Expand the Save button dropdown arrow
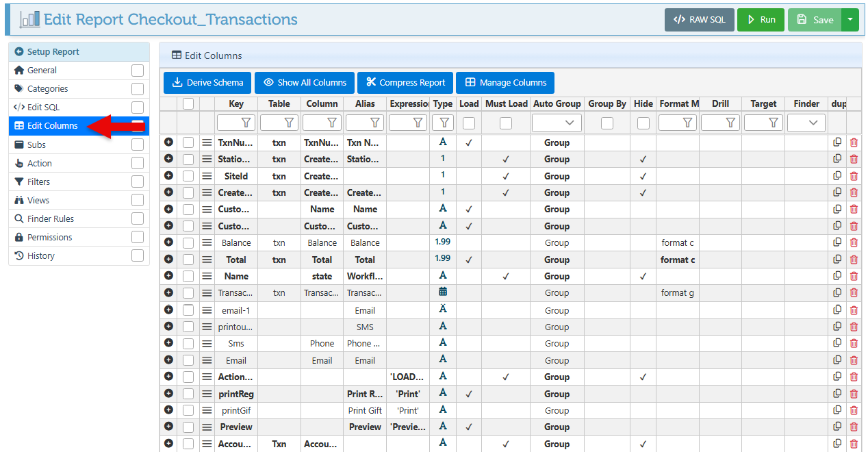868x452 pixels. tap(850, 20)
